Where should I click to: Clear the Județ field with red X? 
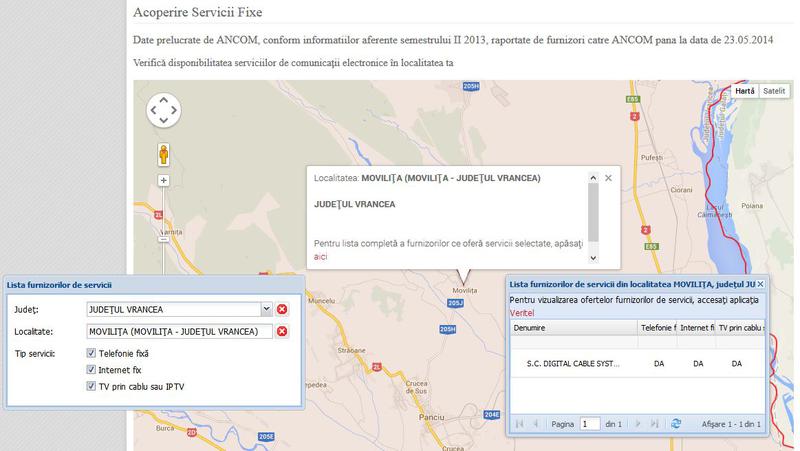tap(282, 310)
